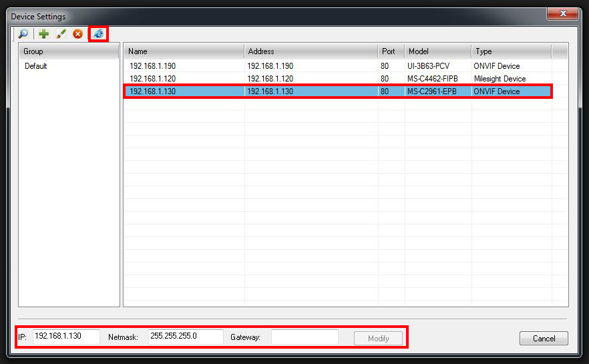Select the Default group
Viewport: 589px width, 364px height.
[x=36, y=66]
